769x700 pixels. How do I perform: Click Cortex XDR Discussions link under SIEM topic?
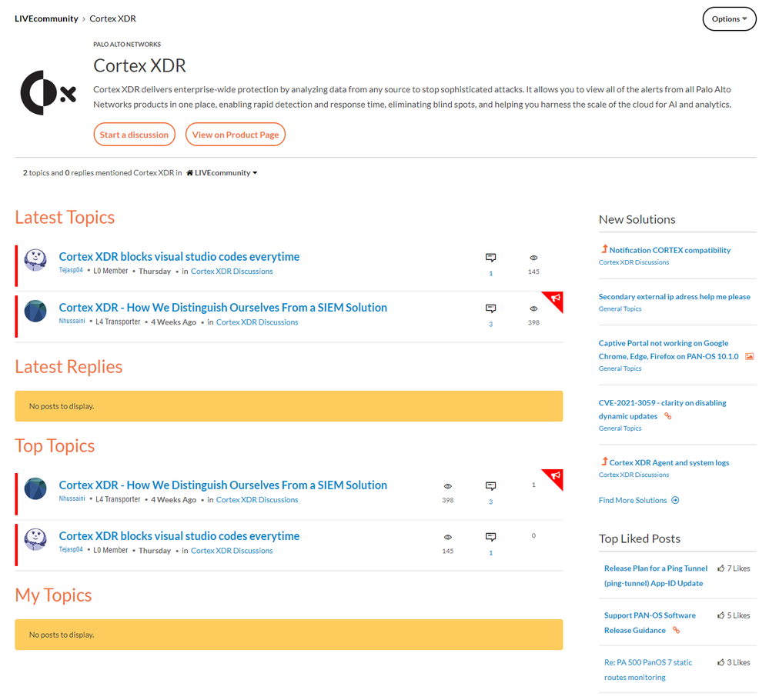(257, 322)
